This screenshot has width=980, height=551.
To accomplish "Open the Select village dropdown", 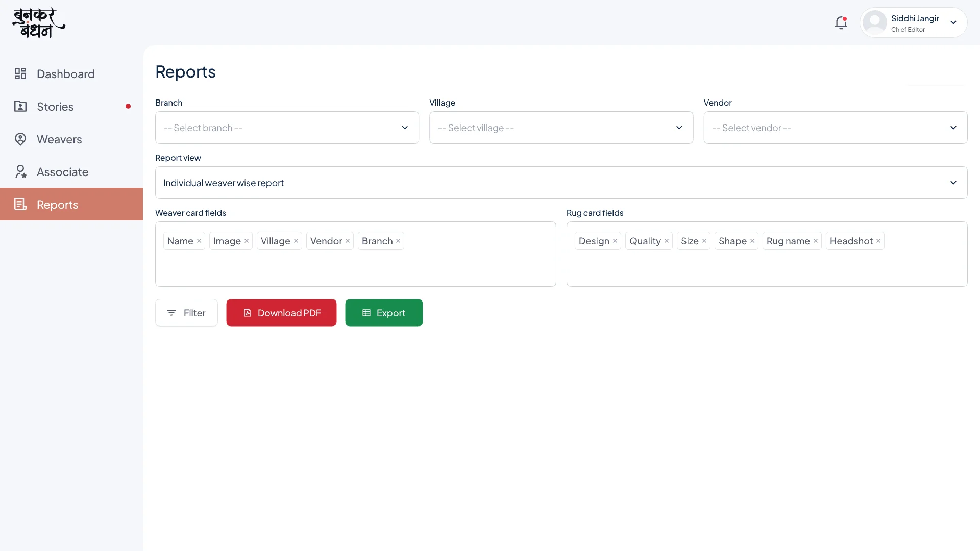I will [561, 128].
